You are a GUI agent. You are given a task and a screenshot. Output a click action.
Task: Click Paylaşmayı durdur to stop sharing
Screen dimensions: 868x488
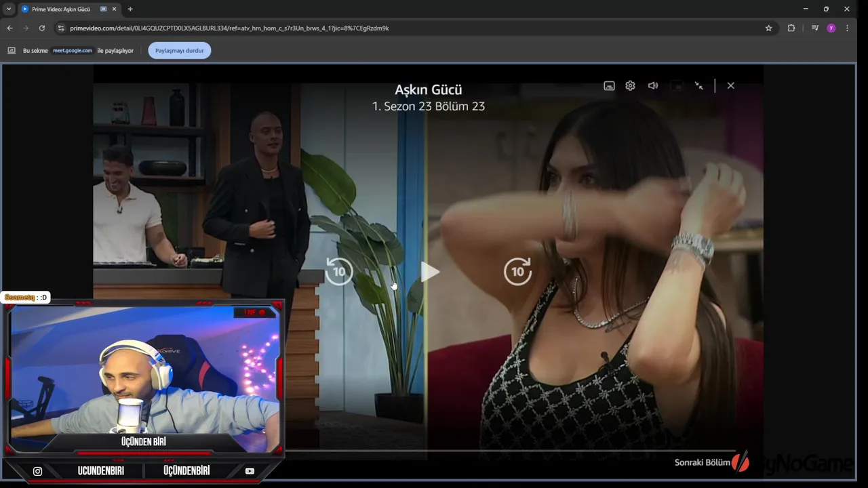tap(180, 51)
